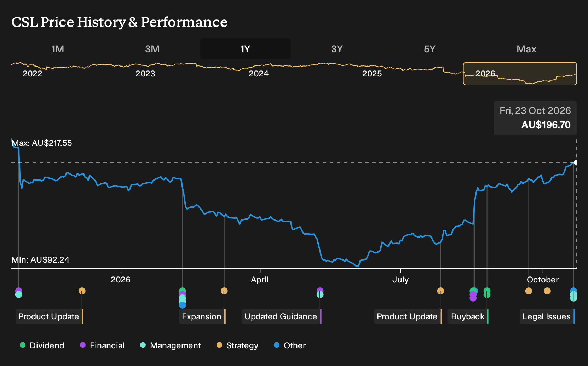Click the 2022 label on overview chart
The width and height of the screenshot is (588, 366).
32,74
